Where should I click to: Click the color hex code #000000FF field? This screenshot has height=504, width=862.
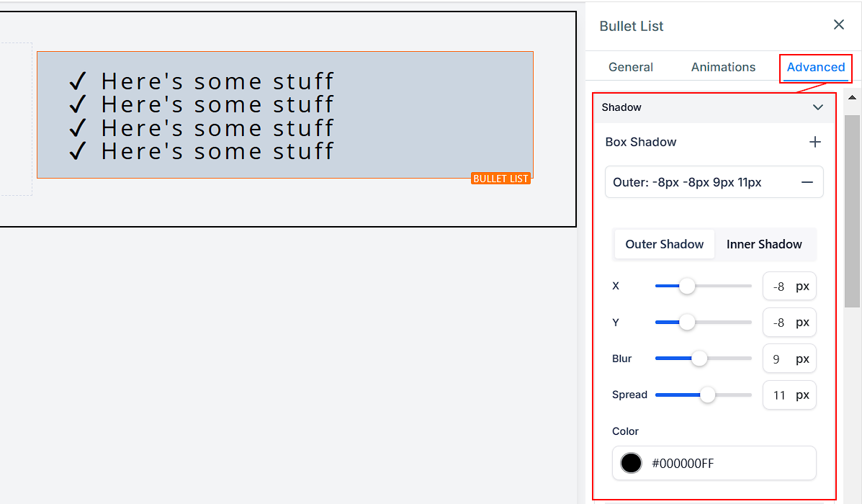(x=727, y=464)
